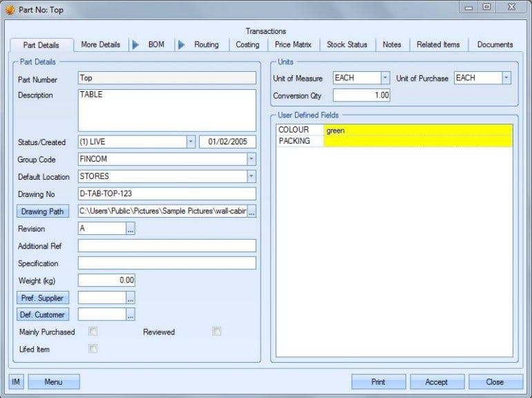
Task: Click the Additional Ref field
Action: 167,246
